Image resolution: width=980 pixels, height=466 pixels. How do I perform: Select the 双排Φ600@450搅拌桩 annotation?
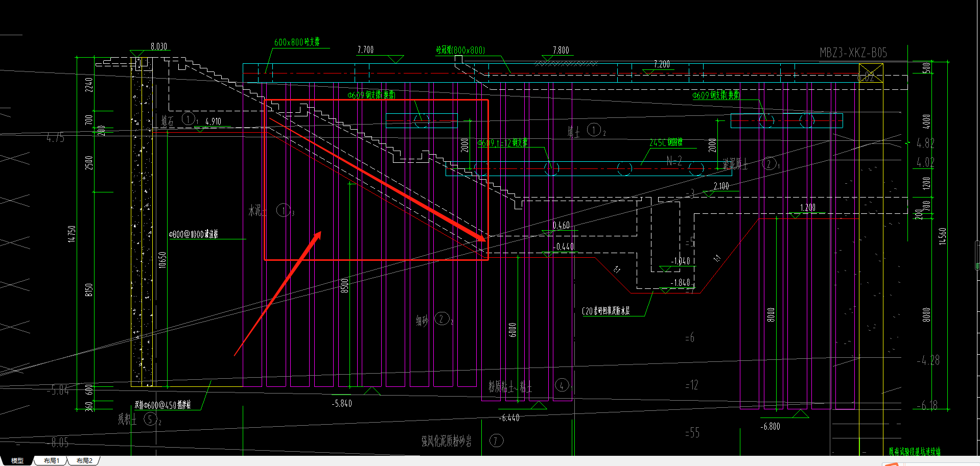point(162,405)
